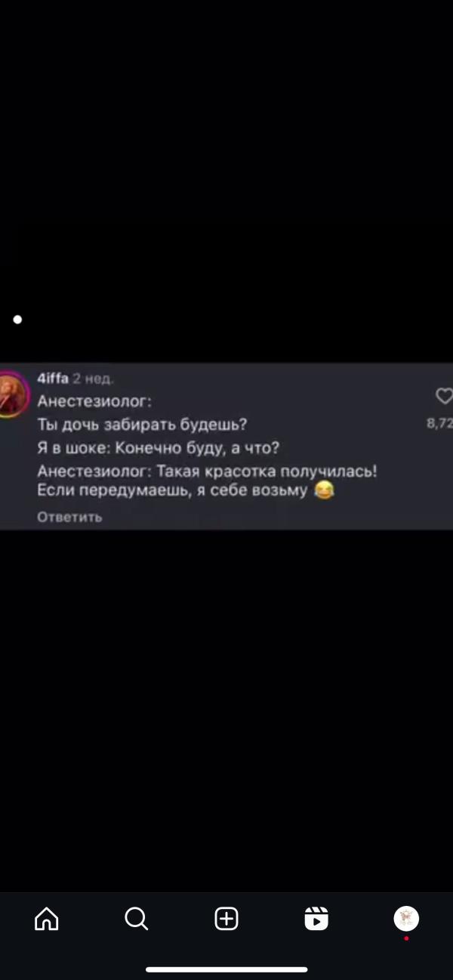This screenshot has width=453, height=980.
Task: Tap the white dot on the left edge
Action: [x=17, y=320]
